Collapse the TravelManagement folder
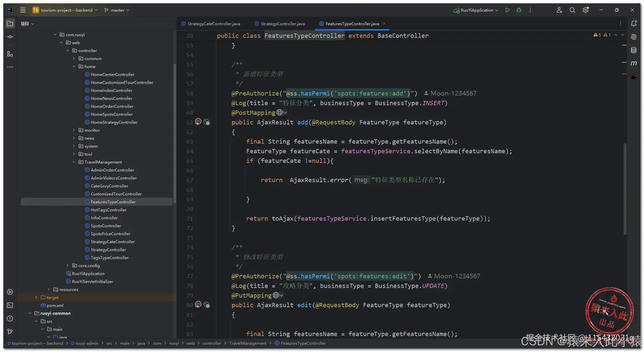The height and width of the screenshot is (352, 644). [74, 162]
